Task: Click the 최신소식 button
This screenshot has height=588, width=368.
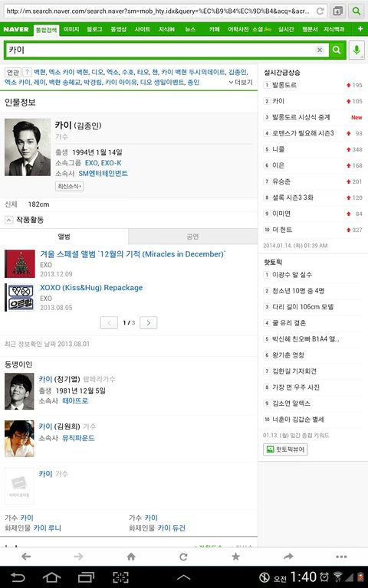Action: click(x=70, y=186)
